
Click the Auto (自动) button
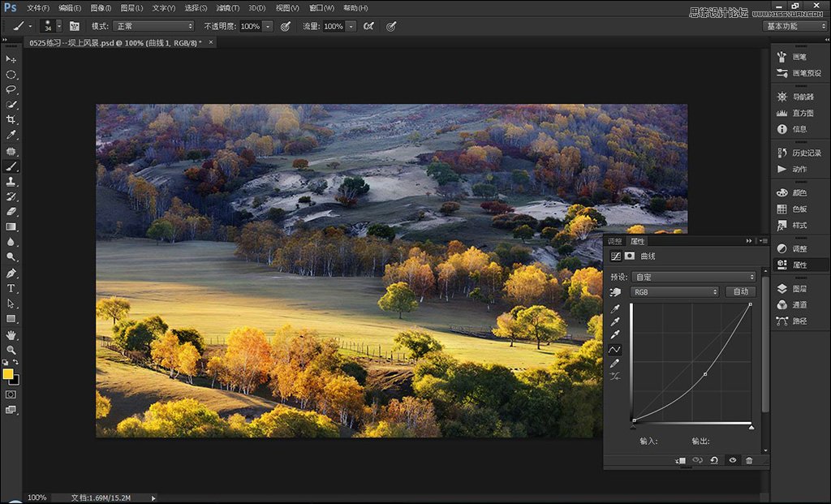tap(740, 291)
